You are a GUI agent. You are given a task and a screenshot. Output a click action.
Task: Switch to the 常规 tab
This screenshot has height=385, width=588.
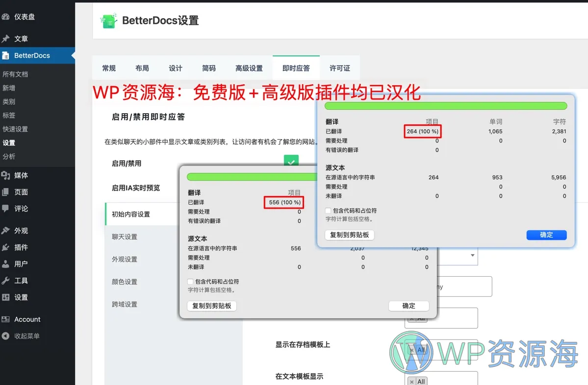(109, 68)
